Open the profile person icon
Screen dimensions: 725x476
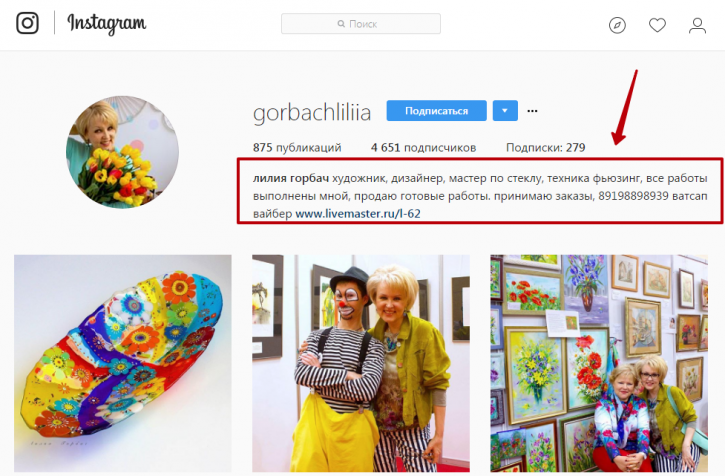click(697, 25)
